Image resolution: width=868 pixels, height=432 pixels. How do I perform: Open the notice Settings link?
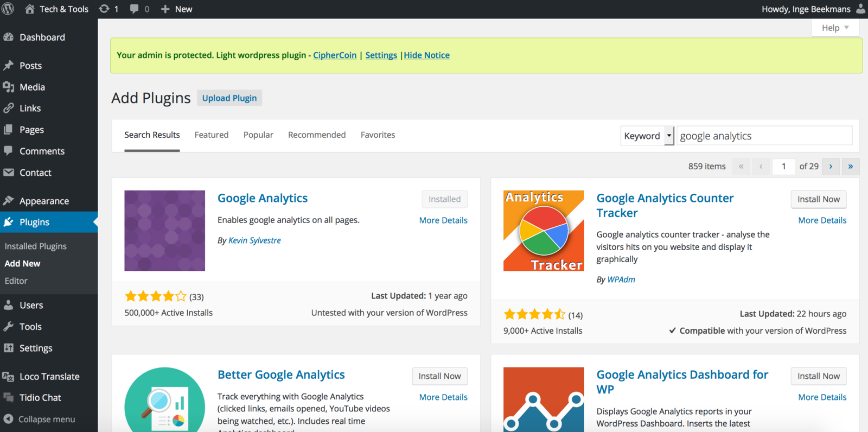pyautogui.click(x=381, y=55)
